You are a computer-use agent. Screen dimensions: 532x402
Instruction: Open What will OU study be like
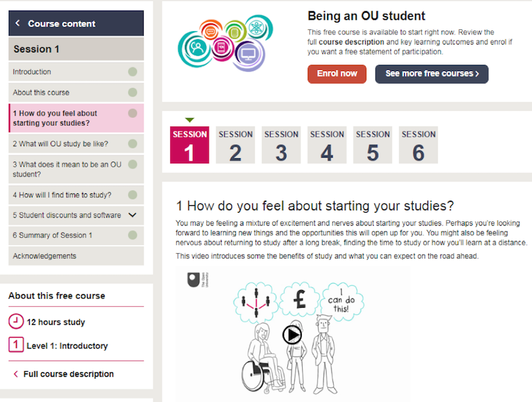[x=61, y=144]
